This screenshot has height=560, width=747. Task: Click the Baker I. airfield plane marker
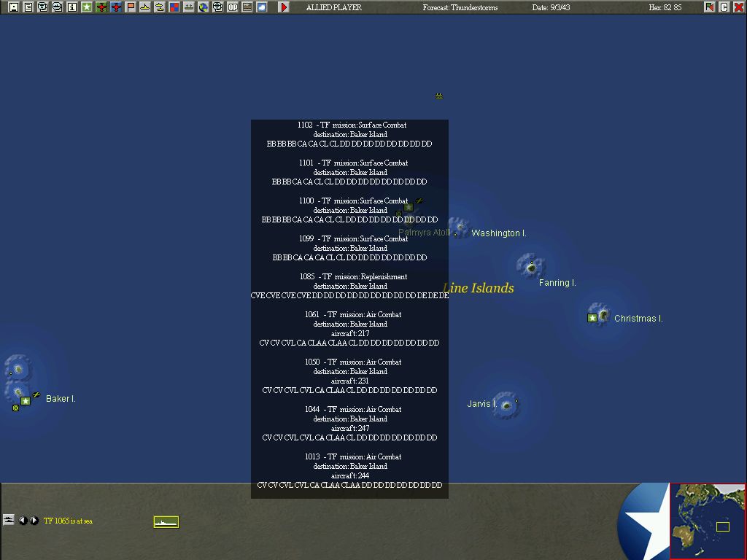coord(36,394)
